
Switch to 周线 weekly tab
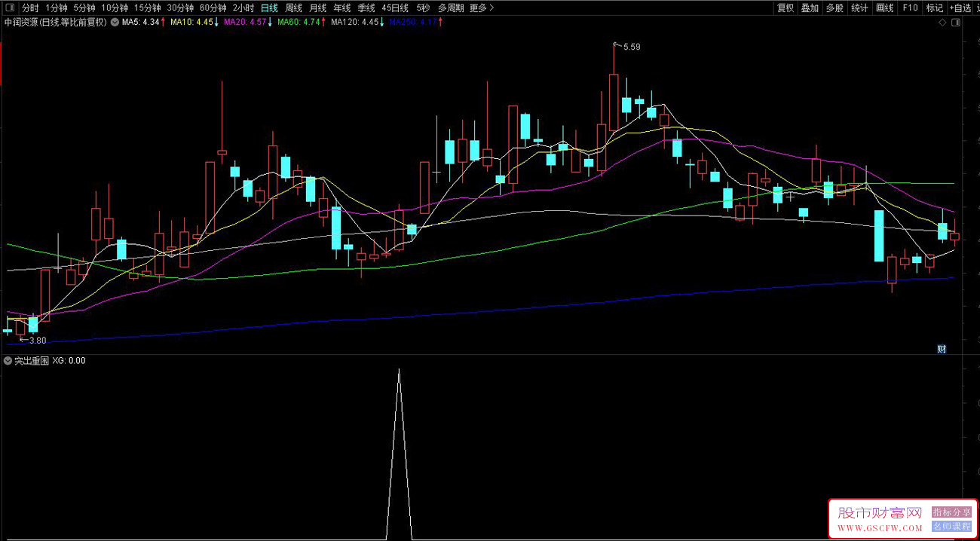point(293,8)
